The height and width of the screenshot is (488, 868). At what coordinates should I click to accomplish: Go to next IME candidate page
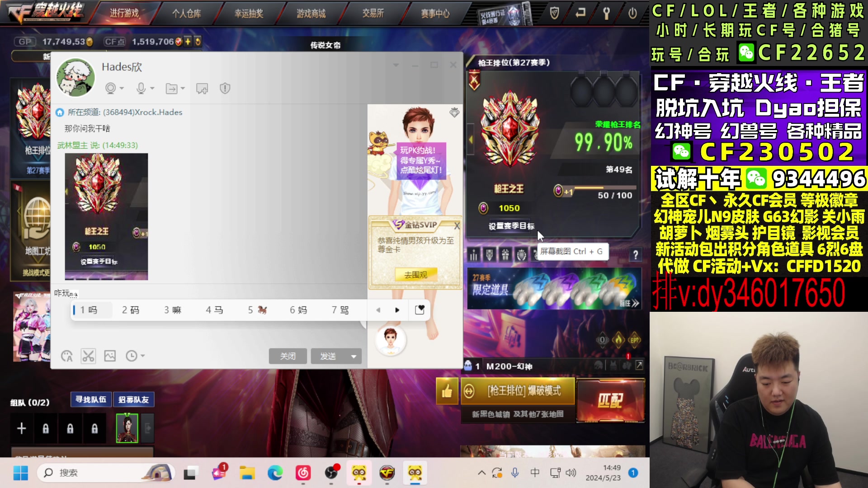(x=397, y=310)
